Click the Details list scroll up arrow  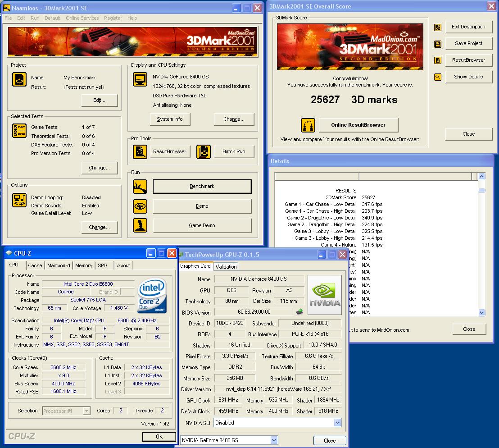coord(481,176)
